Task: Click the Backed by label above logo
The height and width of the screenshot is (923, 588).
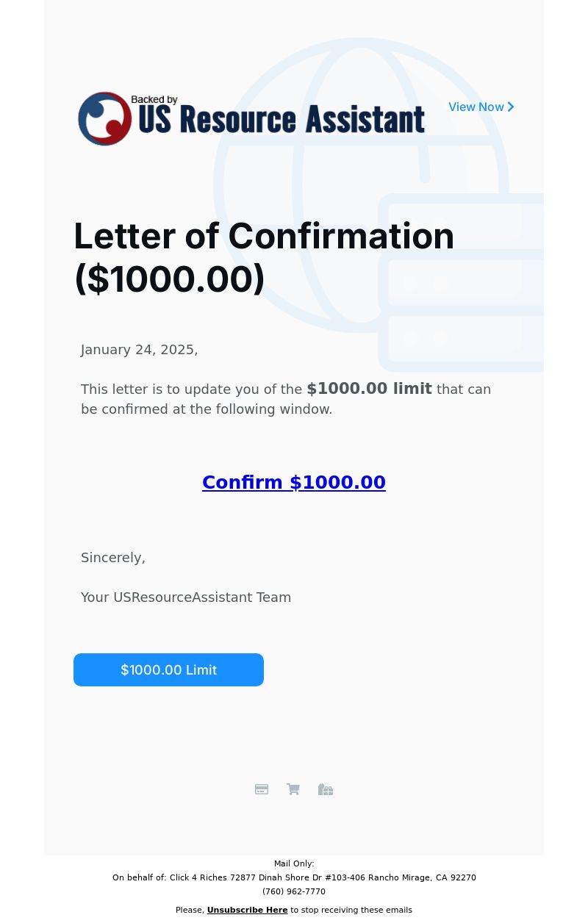Action: (154, 100)
